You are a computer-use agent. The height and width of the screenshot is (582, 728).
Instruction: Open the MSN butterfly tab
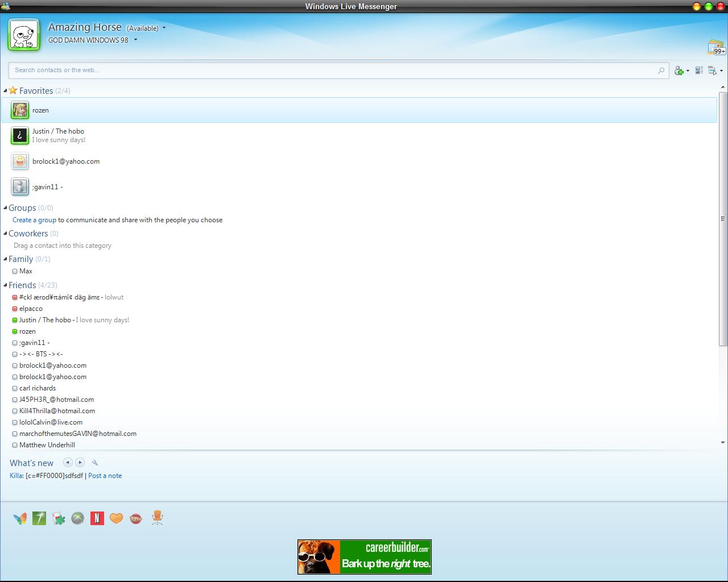coord(20,518)
